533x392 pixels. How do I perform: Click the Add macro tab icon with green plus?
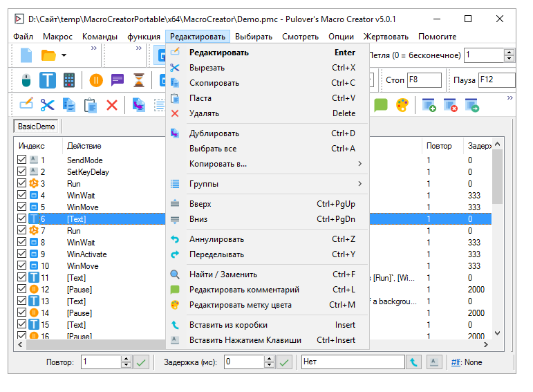tap(429, 104)
